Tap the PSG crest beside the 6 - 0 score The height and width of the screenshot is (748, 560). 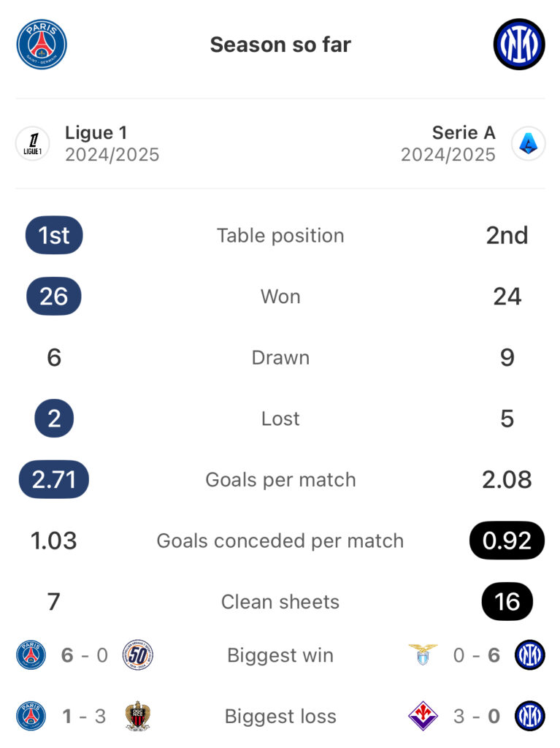31,655
